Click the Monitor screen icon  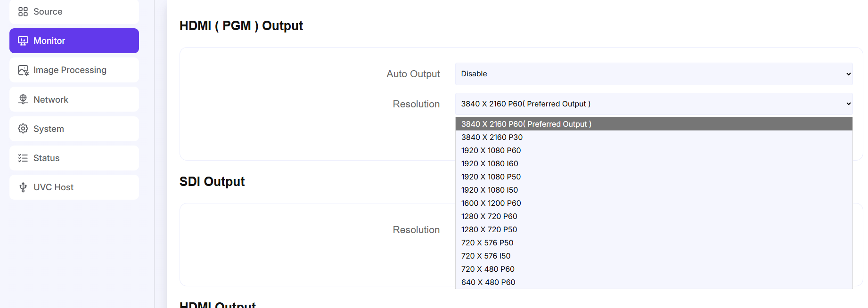coord(23,41)
